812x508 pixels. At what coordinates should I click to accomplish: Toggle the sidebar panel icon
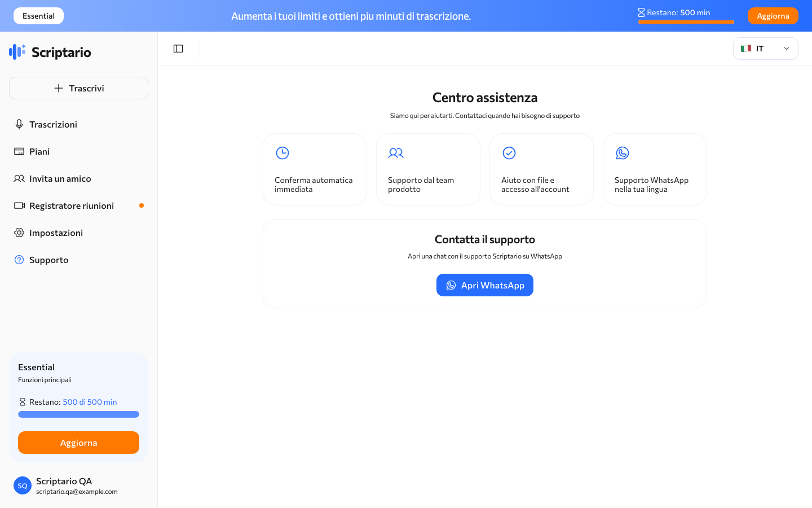coord(178,49)
